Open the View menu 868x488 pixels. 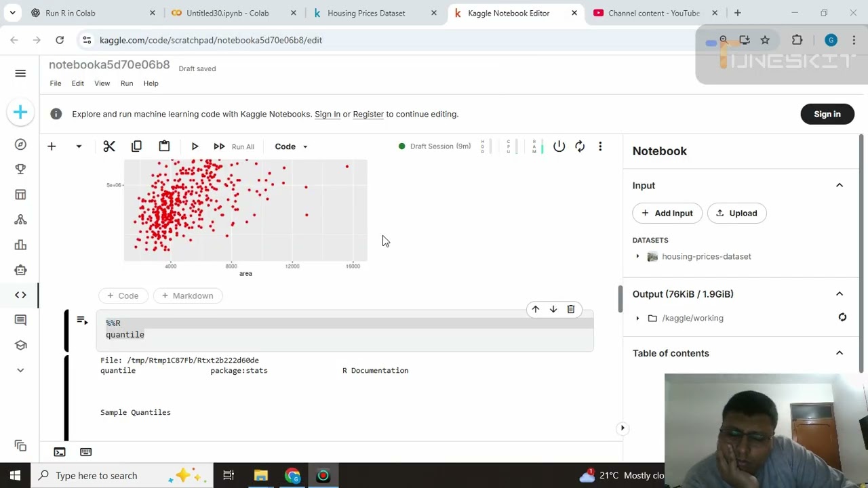pos(102,83)
